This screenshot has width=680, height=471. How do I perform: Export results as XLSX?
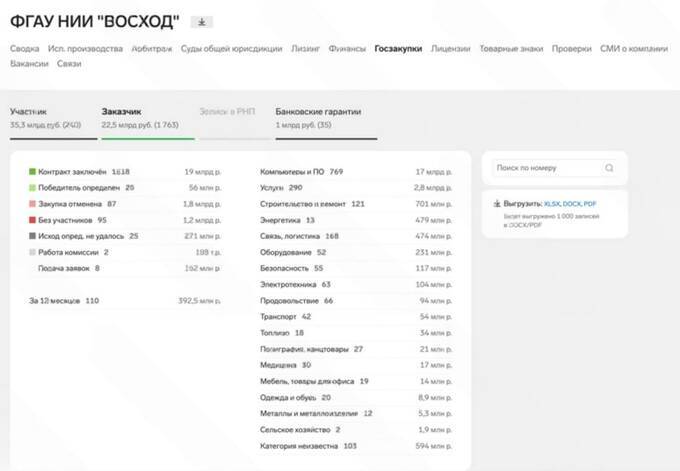552,204
